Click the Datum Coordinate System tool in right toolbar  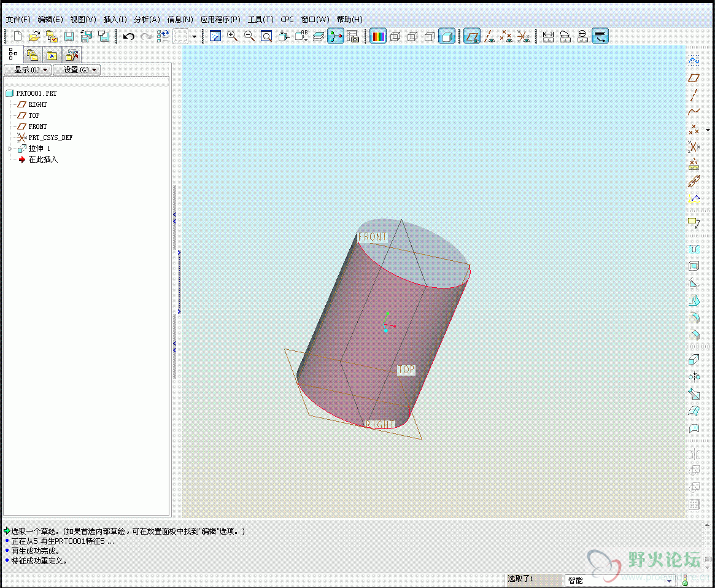coord(694,147)
